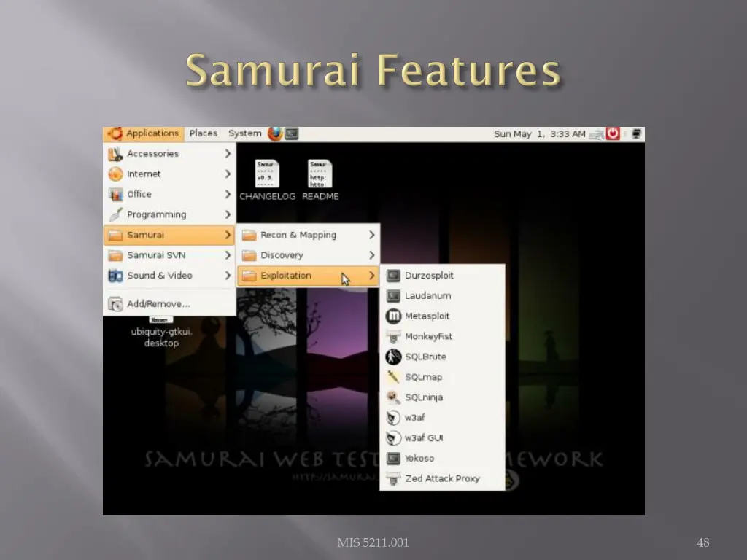Click the Accessories category icon
747x560 pixels.
coord(115,154)
